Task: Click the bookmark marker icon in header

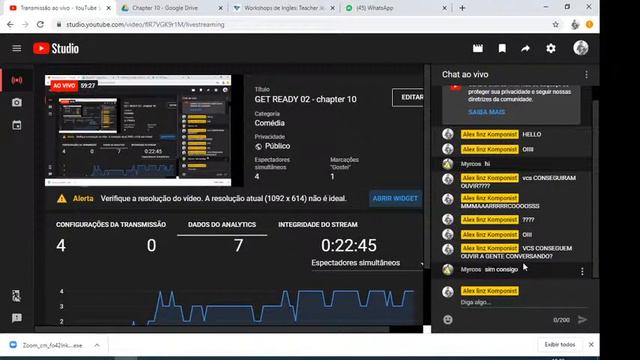Action: coord(502,49)
